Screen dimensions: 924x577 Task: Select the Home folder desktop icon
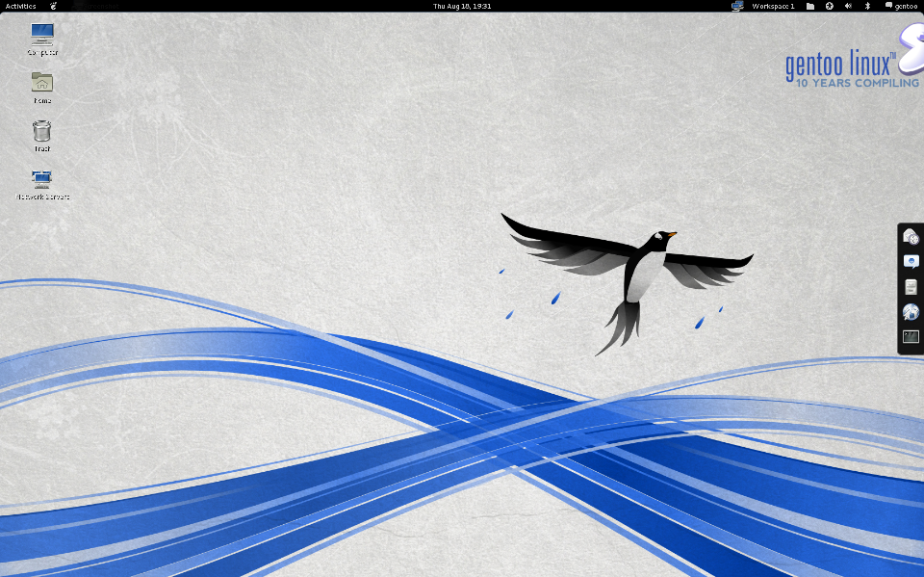click(42, 88)
